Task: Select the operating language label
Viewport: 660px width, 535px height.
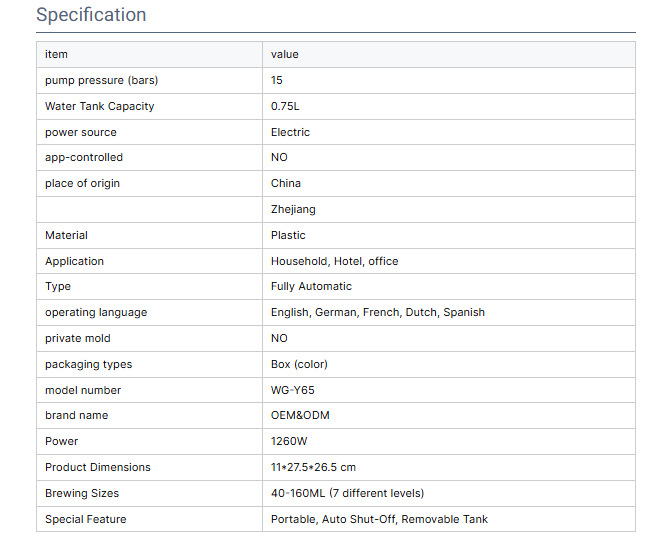Action: [96, 312]
